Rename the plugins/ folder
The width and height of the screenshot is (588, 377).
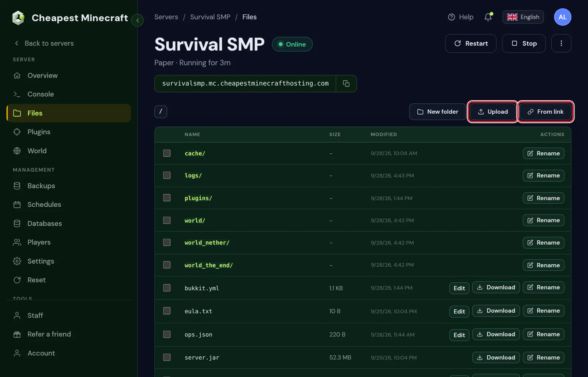click(x=544, y=198)
